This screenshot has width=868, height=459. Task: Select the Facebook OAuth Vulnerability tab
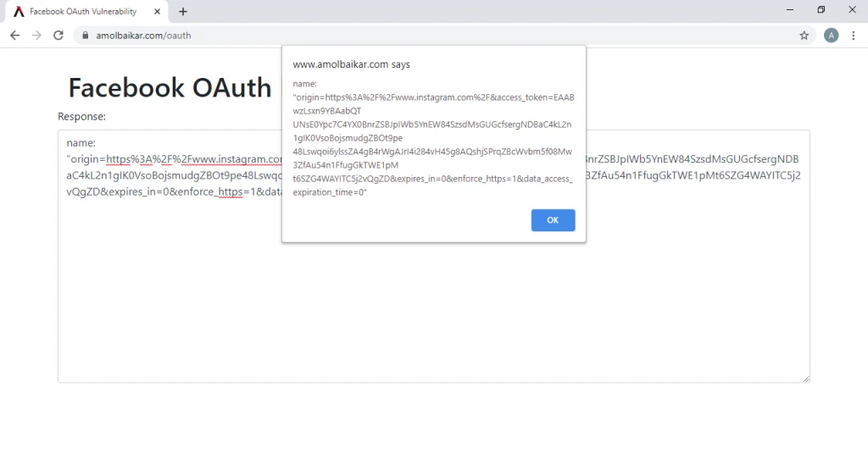82,12
